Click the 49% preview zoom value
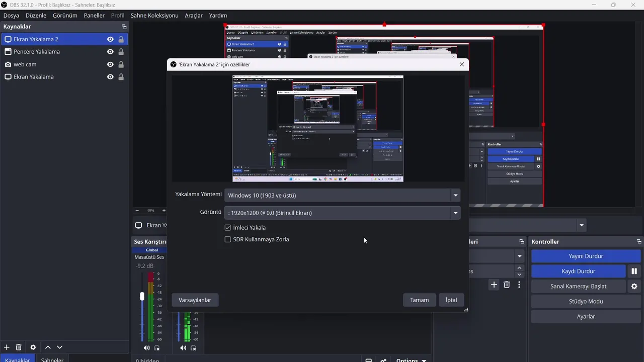Viewport: 644px width, 362px height. tap(150, 211)
